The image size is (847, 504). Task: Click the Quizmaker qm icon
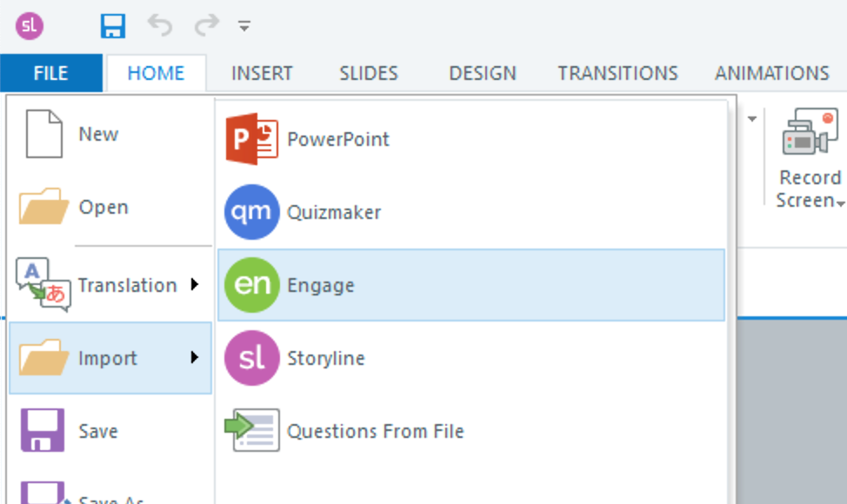click(x=251, y=212)
